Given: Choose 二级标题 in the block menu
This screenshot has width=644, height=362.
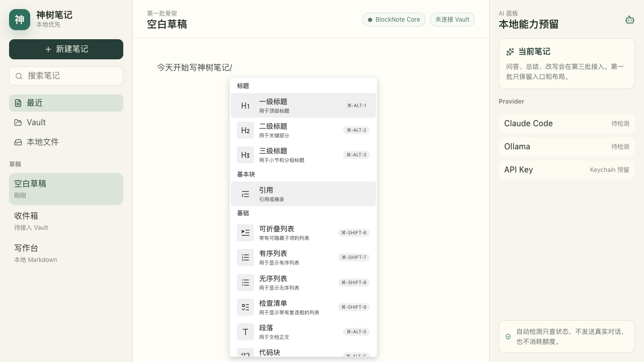Looking at the screenshot, I should [x=303, y=130].
